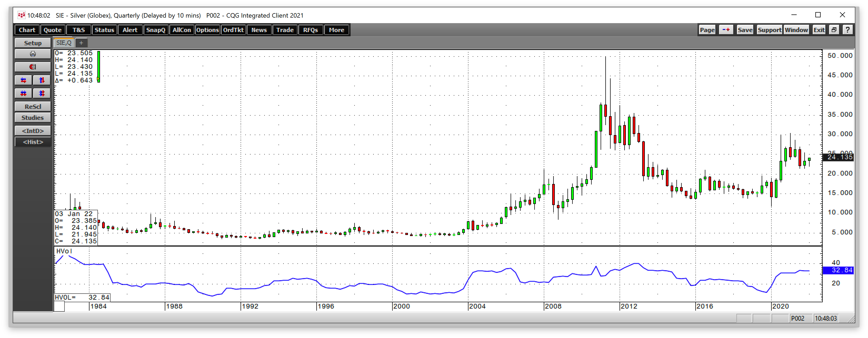
Task: Open the Status button
Action: 104,30
